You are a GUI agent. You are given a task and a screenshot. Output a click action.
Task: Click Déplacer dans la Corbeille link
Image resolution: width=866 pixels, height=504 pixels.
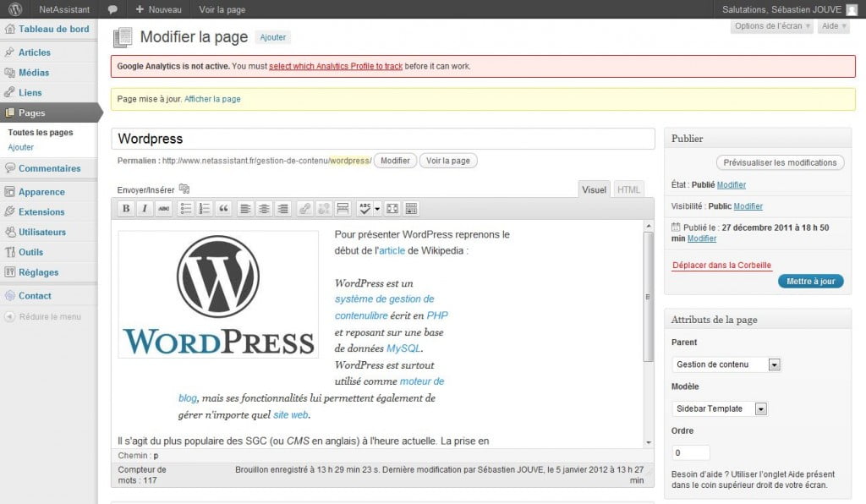click(x=721, y=265)
